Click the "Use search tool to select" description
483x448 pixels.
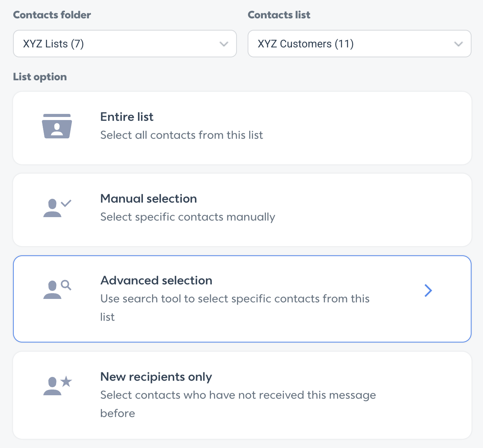pos(235,308)
